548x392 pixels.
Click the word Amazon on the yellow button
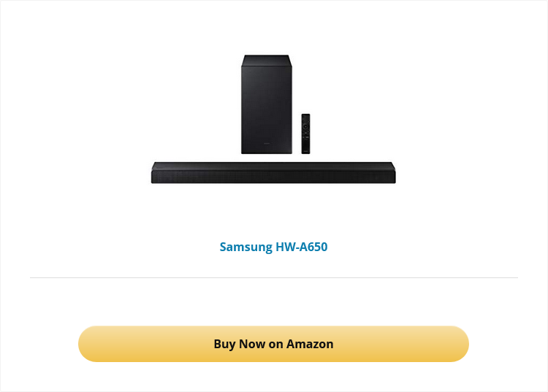[x=310, y=344]
